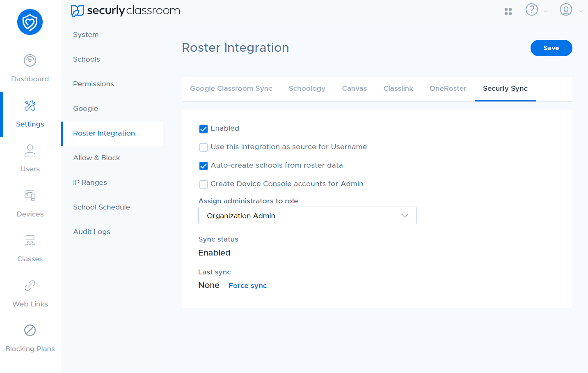Expand the profile menu chevron
Screen dimensions: 588x373
580,11
